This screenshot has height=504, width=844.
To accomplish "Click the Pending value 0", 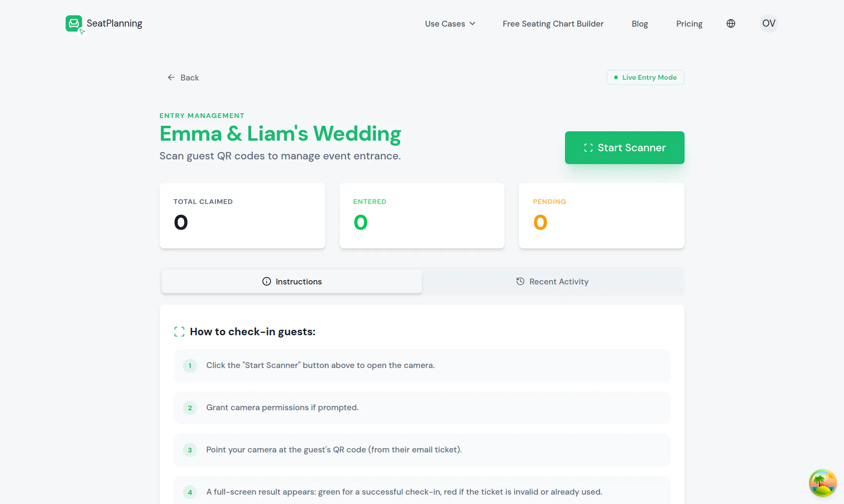I will [x=540, y=223].
